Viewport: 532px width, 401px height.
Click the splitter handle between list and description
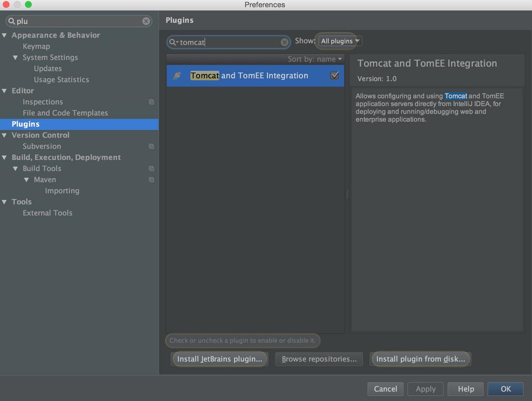tap(347, 193)
